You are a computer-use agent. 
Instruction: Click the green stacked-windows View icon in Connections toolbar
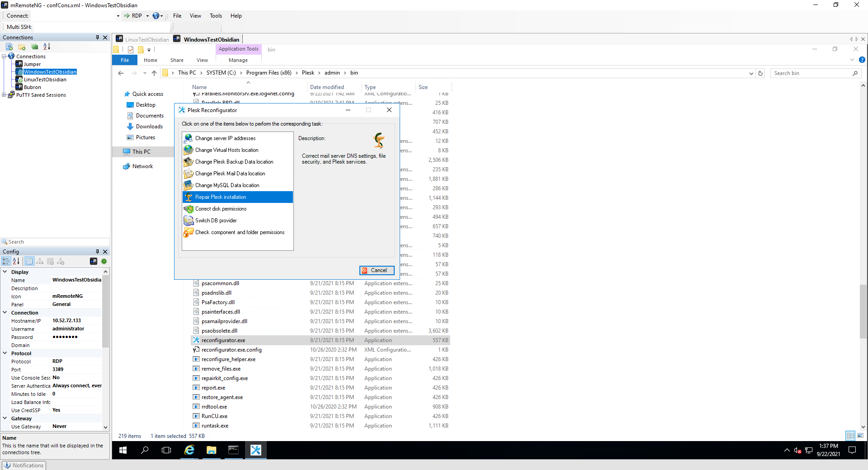(34, 47)
